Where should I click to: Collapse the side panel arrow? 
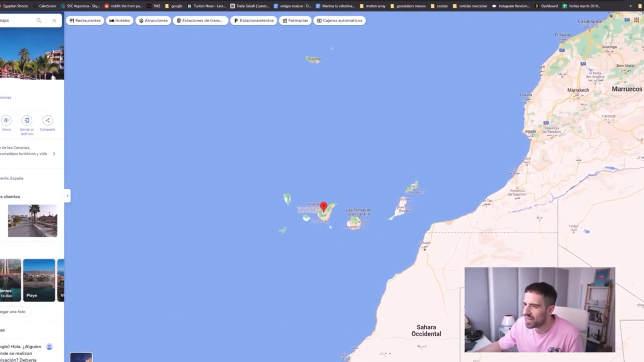tap(68, 196)
